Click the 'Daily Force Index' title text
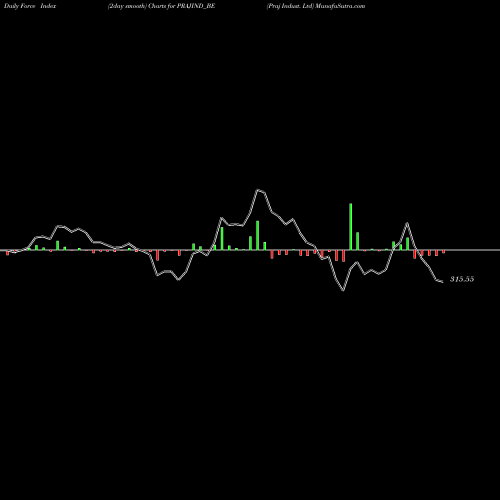This screenshot has width=500, height=500. coord(30,6)
